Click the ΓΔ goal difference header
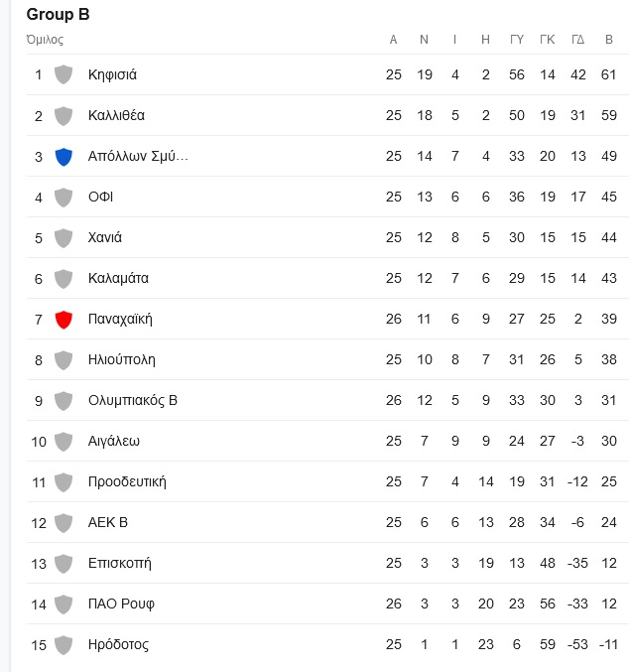 (x=578, y=40)
